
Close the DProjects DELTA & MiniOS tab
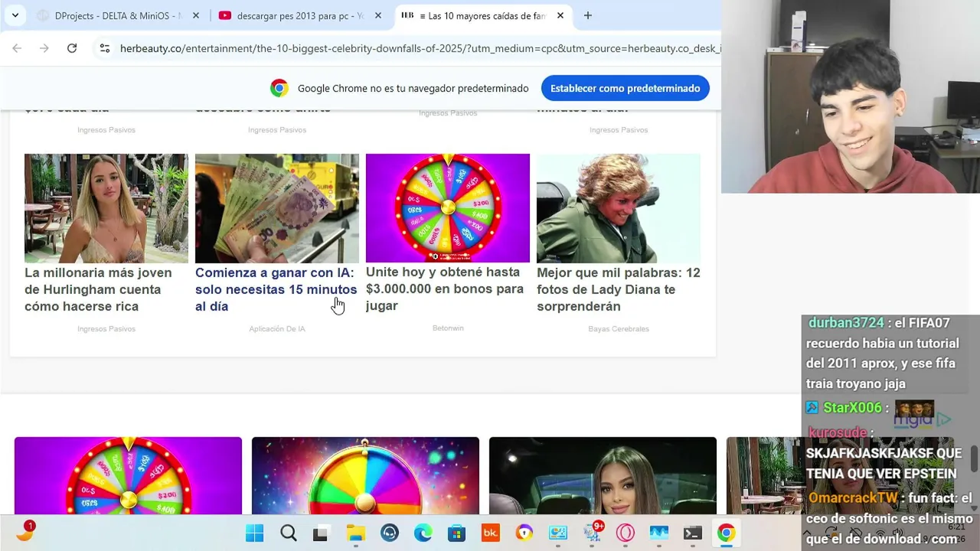tap(196, 15)
